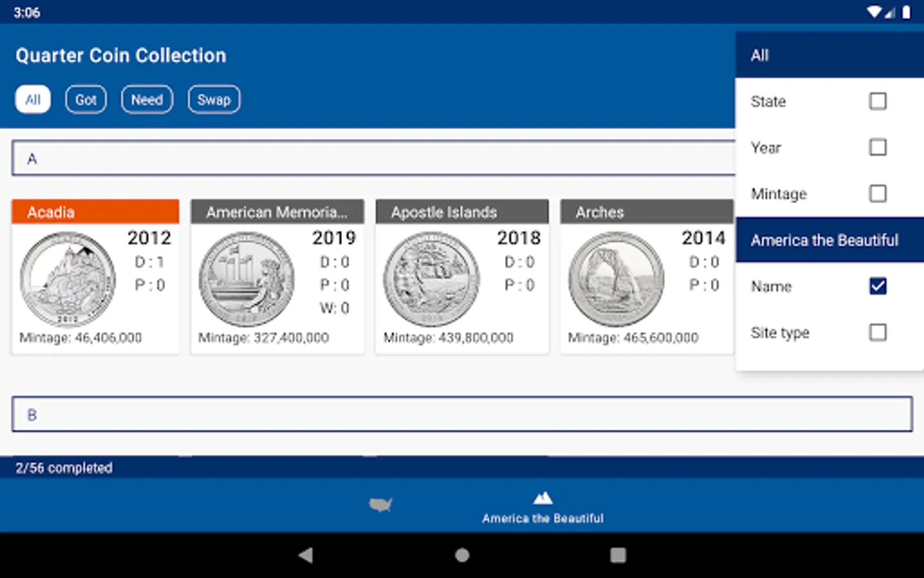Tap the year 2019 on American Memorial card
Screen dimensions: 924x578
pos(334,238)
